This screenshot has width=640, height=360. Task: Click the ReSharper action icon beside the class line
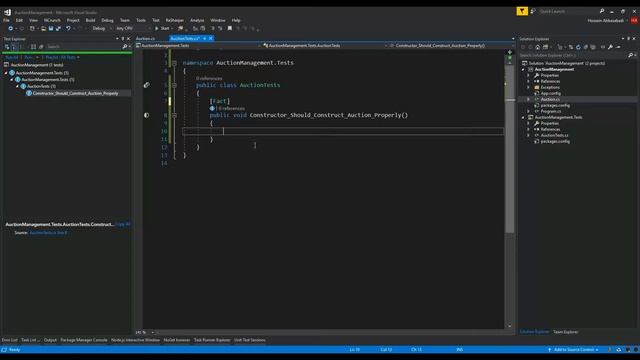coord(147,85)
